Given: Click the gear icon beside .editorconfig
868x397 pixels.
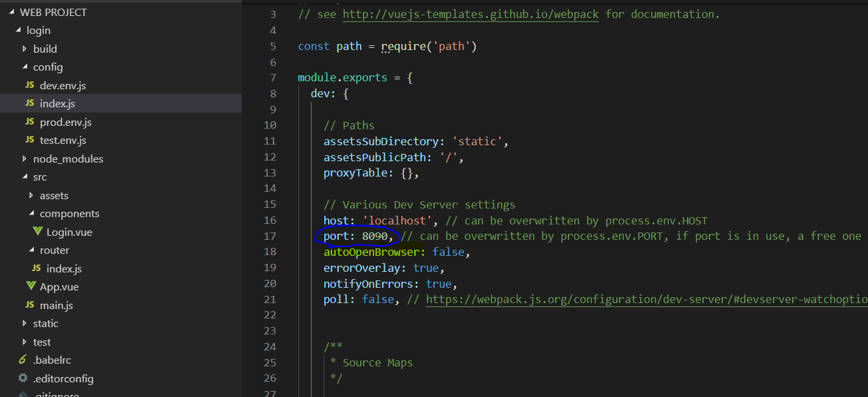Looking at the screenshot, I should click(x=23, y=378).
